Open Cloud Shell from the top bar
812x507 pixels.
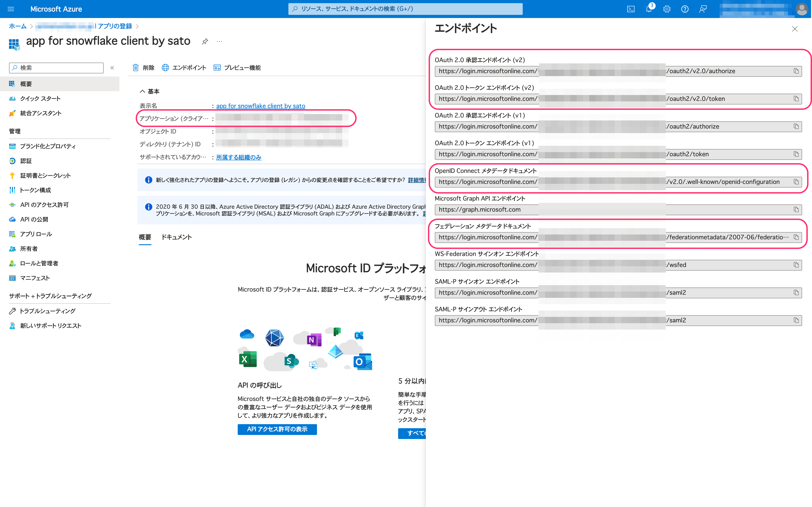click(630, 9)
